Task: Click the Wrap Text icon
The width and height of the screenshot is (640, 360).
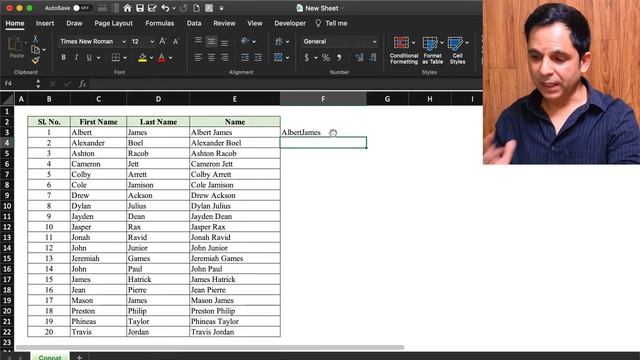Action: click(x=279, y=41)
